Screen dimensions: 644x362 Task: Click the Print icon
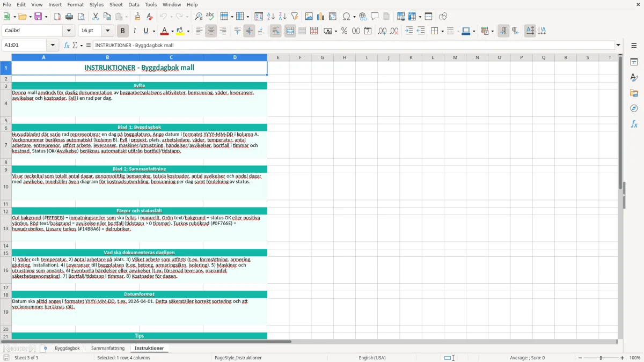point(69,17)
